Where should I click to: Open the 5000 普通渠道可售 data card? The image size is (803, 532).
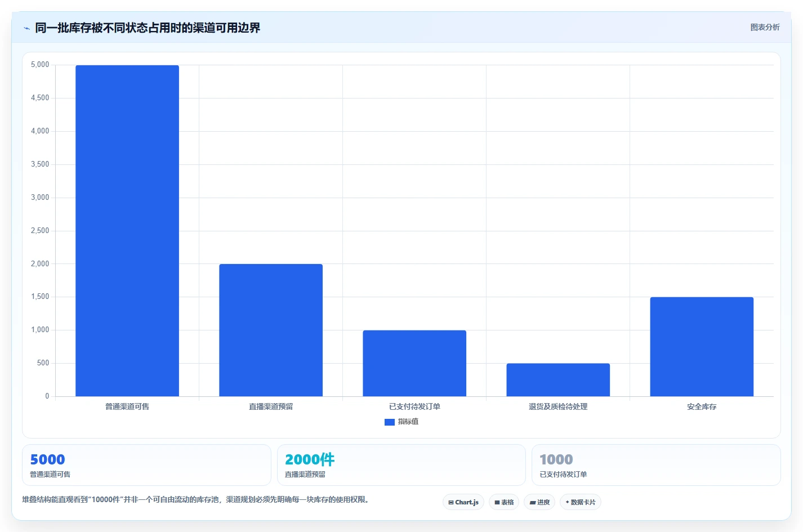click(146, 465)
